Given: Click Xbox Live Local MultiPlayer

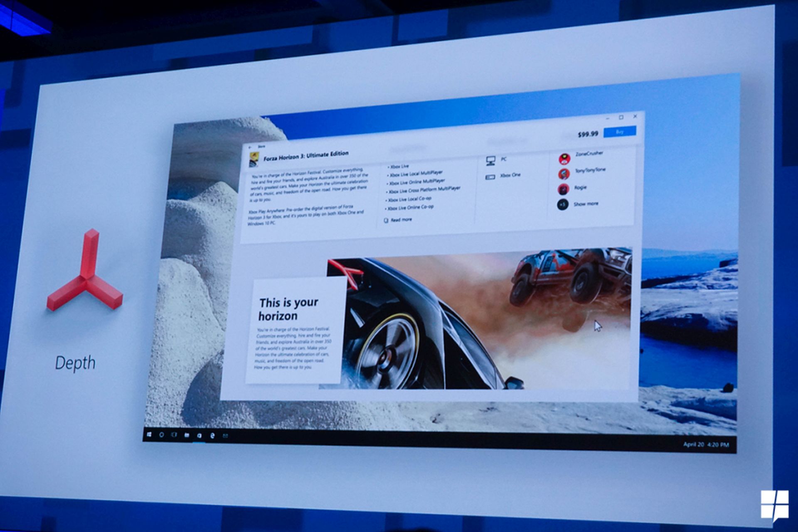Looking at the screenshot, I should 416,174.
